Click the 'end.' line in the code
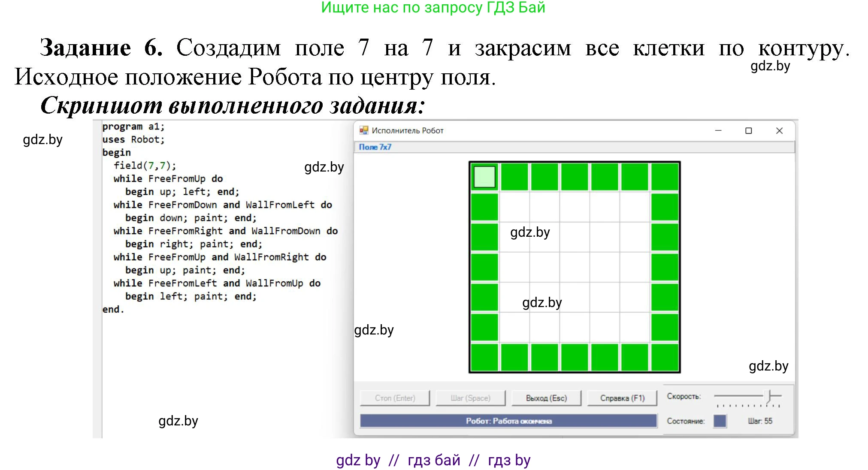The image size is (868, 470). click(x=113, y=310)
